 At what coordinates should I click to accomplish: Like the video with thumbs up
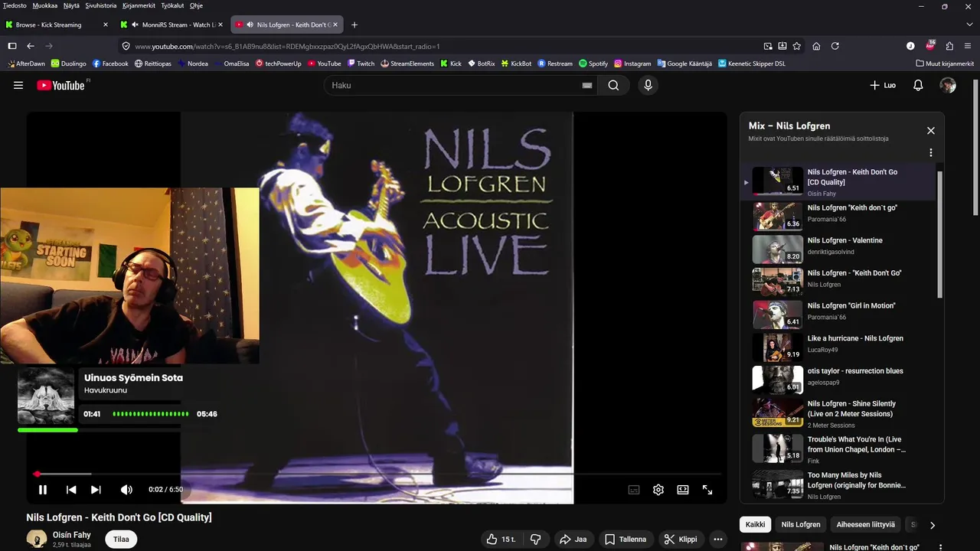click(501, 540)
